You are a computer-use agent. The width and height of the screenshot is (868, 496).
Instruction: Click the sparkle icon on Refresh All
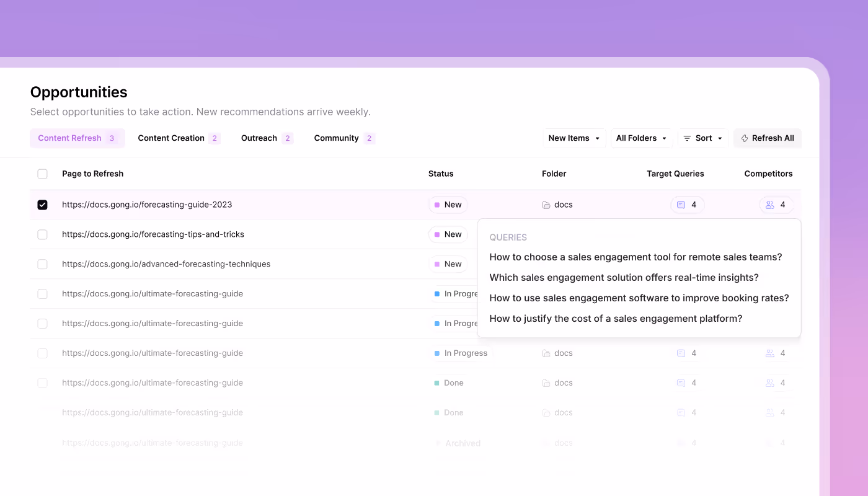(x=745, y=138)
